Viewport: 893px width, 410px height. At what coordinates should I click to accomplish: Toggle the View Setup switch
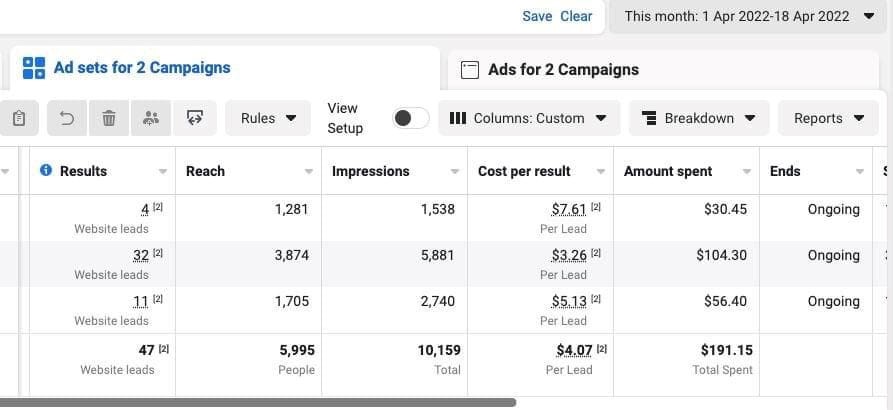point(410,118)
